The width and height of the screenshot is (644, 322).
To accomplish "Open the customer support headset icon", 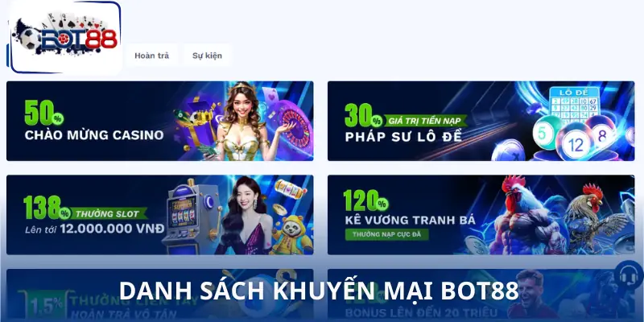I will tap(629, 275).
